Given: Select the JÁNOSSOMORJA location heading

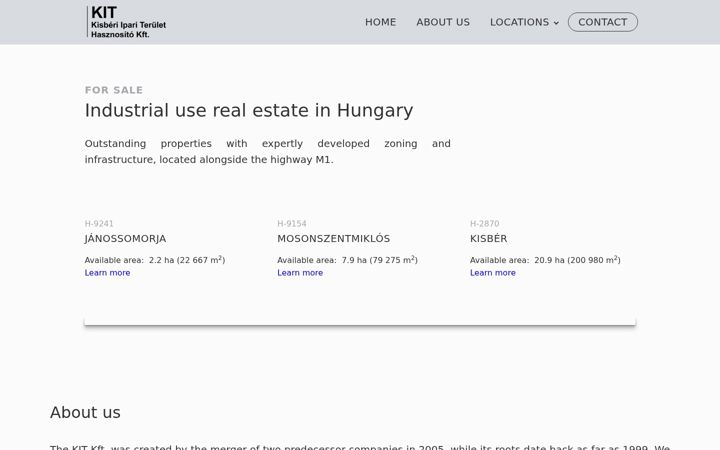Looking at the screenshot, I should [125, 238].
